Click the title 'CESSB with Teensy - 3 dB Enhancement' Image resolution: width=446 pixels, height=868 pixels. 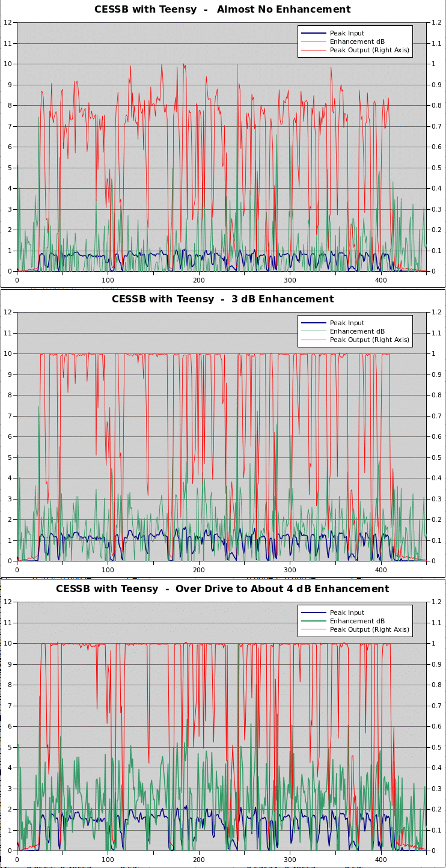click(222, 299)
